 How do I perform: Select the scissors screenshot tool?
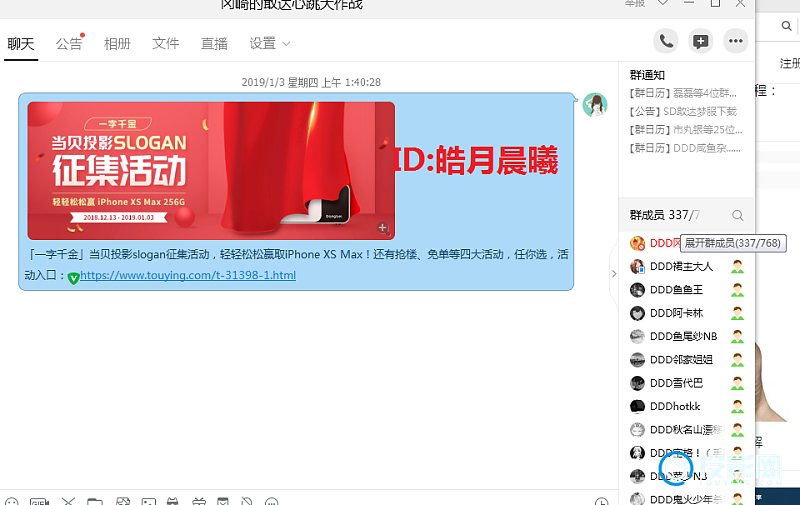click(x=68, y=501)
